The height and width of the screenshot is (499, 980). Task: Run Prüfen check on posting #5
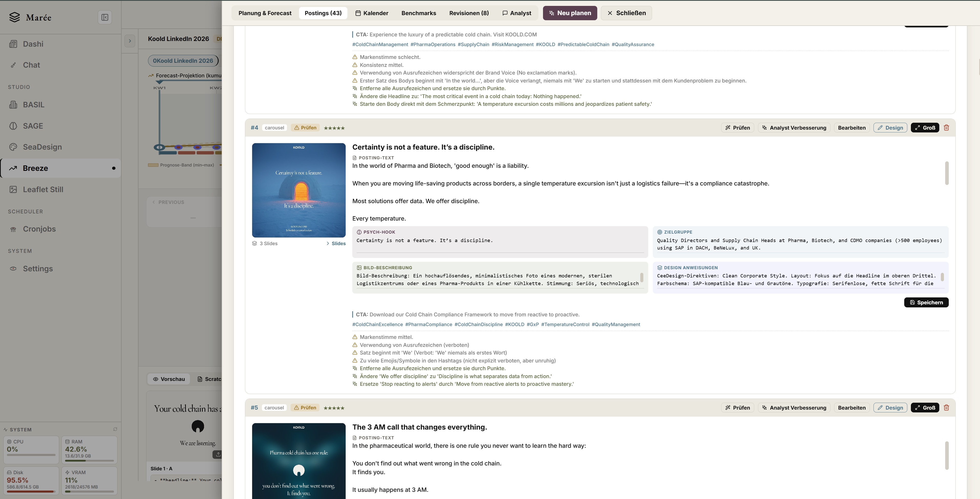coord(738,408)
